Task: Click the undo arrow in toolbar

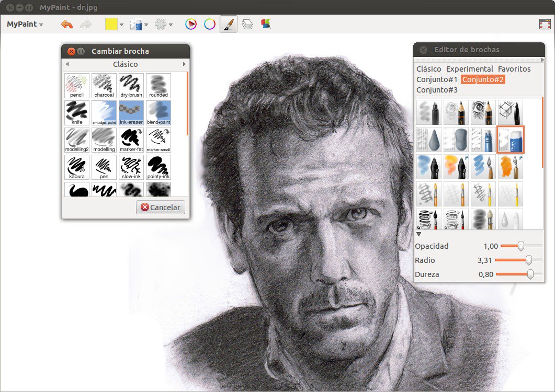Action: click(66, 25)
